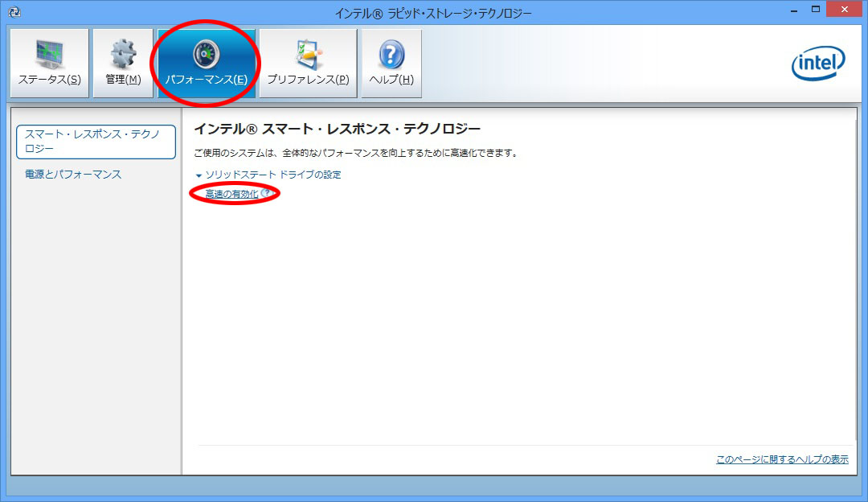The image size is (868, 502).
Task: Click the ご使用のシステムは description text
Action: tap(355, 153)
